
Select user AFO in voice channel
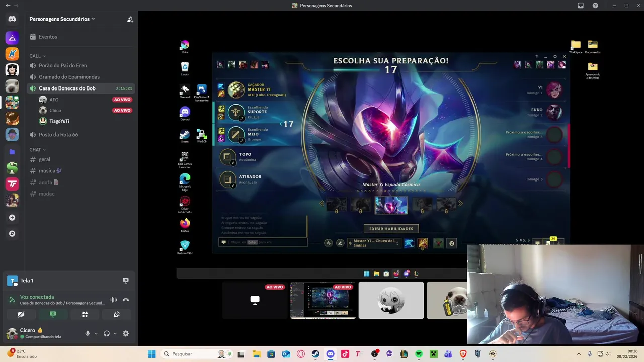[x=86, y=100]
